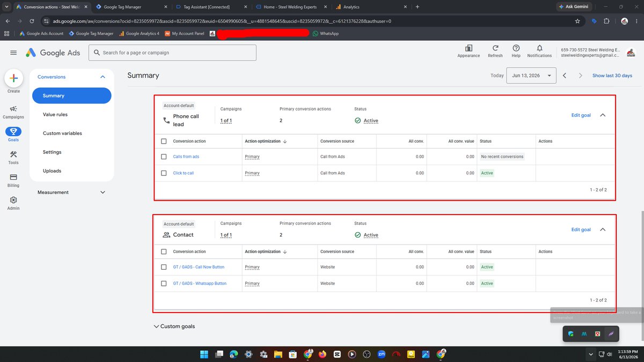Open Uploads page

click(x=52, y=171)
